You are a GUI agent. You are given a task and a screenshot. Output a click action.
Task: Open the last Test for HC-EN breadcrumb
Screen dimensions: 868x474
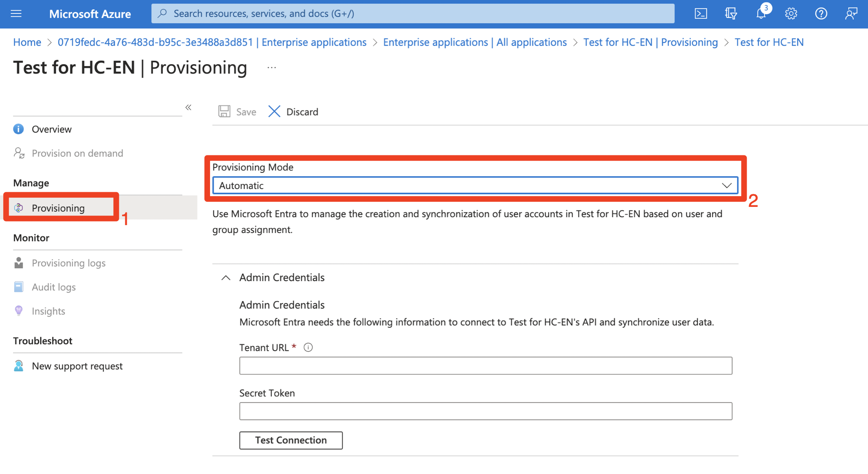click(769, 42)
